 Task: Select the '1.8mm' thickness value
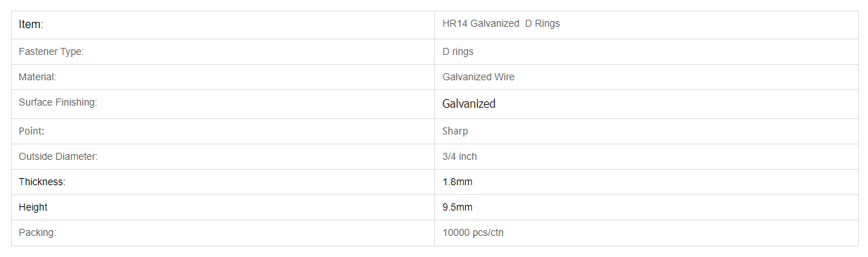(458, 182)
